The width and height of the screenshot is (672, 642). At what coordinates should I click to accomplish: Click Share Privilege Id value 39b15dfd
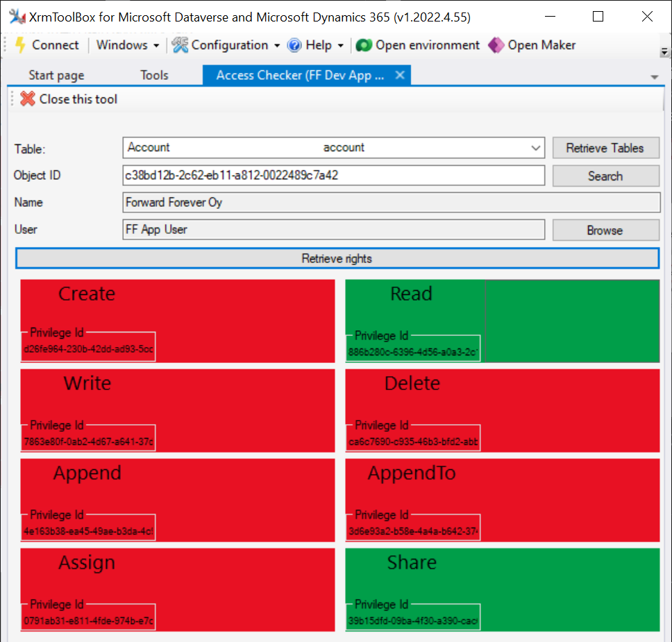pyautogui.click(x=413, y=621)
